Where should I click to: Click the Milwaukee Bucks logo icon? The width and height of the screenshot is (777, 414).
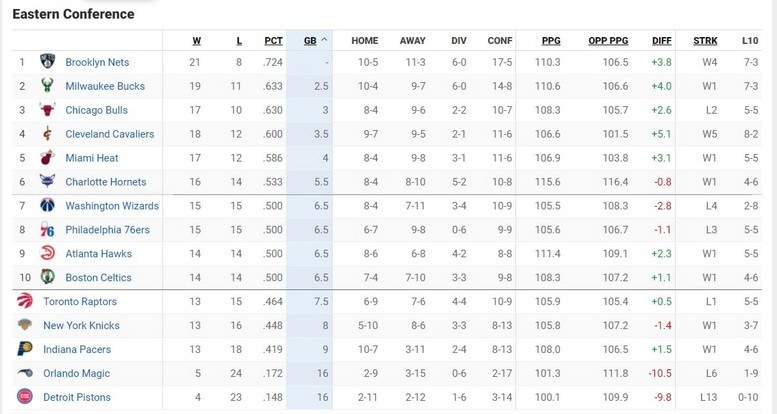47,86
